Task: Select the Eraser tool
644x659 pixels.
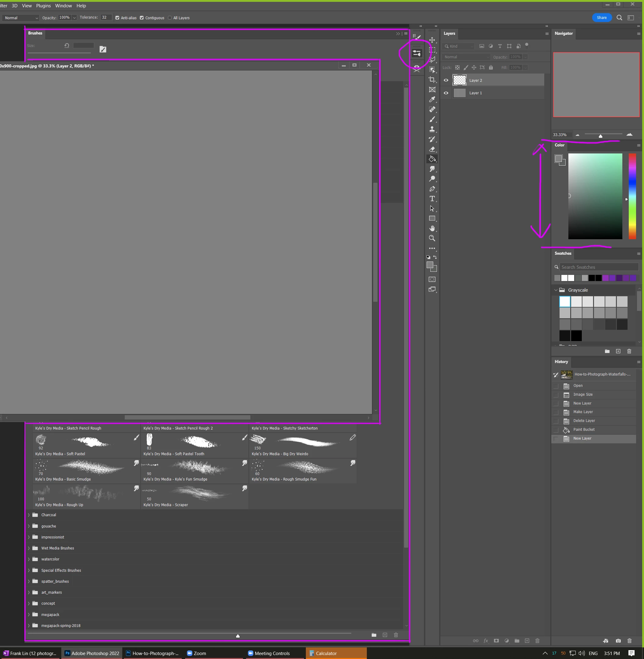Action: coord(432,149)
